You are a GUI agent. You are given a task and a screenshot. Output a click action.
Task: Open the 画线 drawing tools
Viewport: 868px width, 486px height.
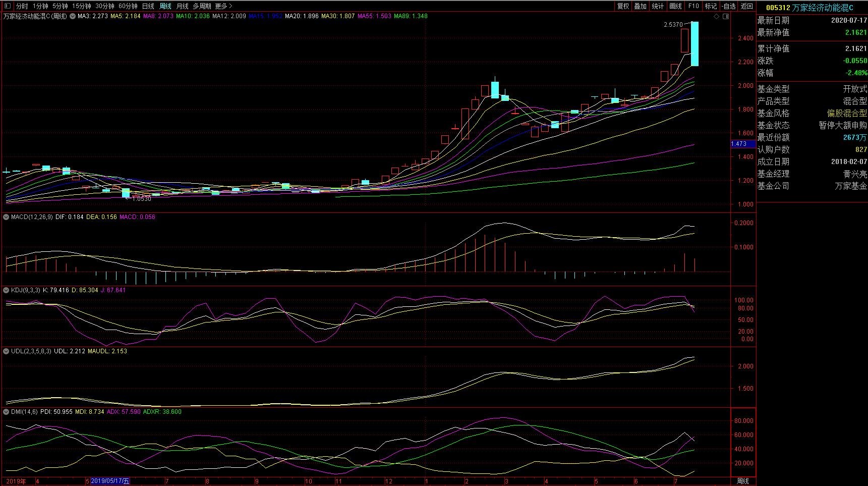(x=675, y=6)
